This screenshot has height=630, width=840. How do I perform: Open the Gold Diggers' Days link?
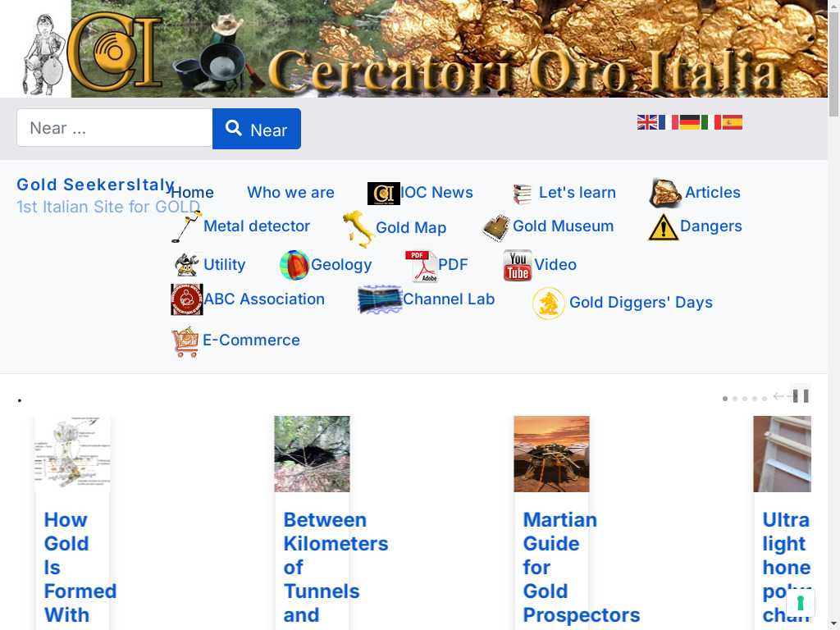tap(641, 302)
